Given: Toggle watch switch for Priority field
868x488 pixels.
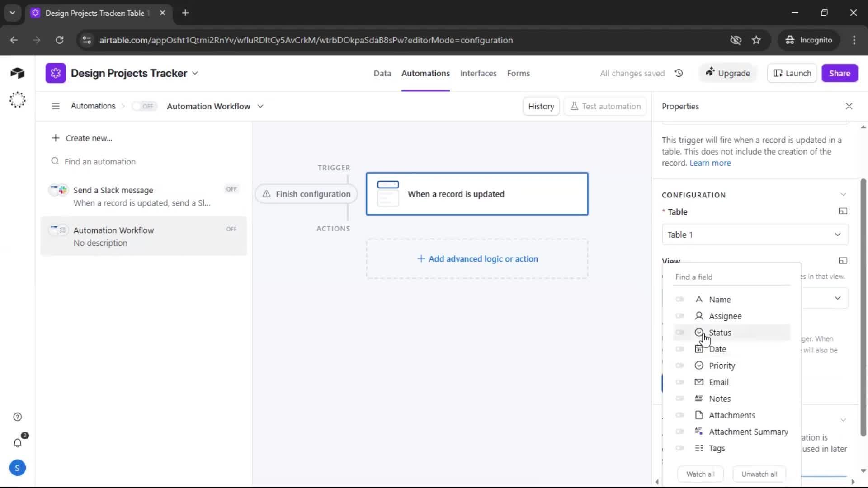Looking at the screenshot, I should tap(679, 366).
